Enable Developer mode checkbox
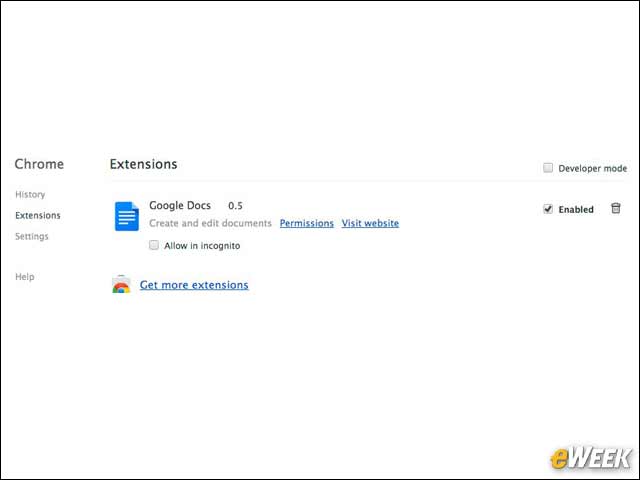This screenshot has height=480, width=640. [x=548, y=168]
